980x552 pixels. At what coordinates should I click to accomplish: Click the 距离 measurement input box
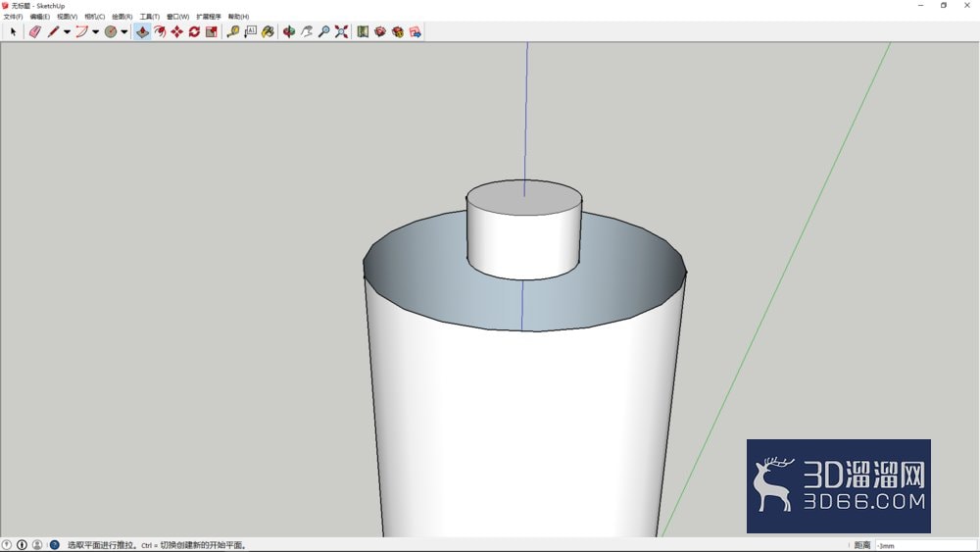tap(926, 545)
